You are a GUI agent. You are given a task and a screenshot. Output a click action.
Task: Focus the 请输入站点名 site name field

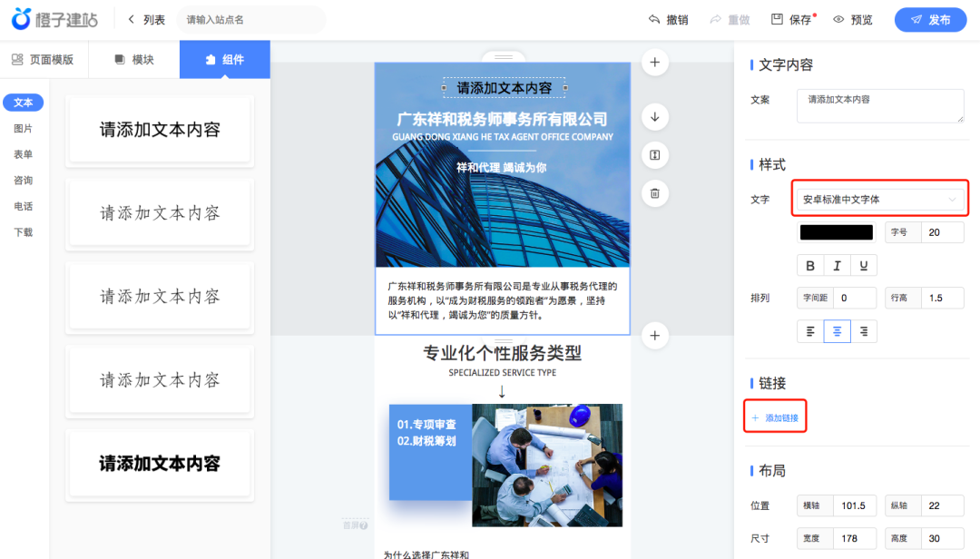pos(251,20)
